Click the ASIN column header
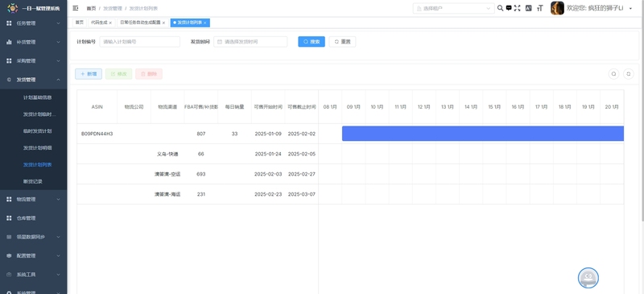 click(x=97, y=107)
